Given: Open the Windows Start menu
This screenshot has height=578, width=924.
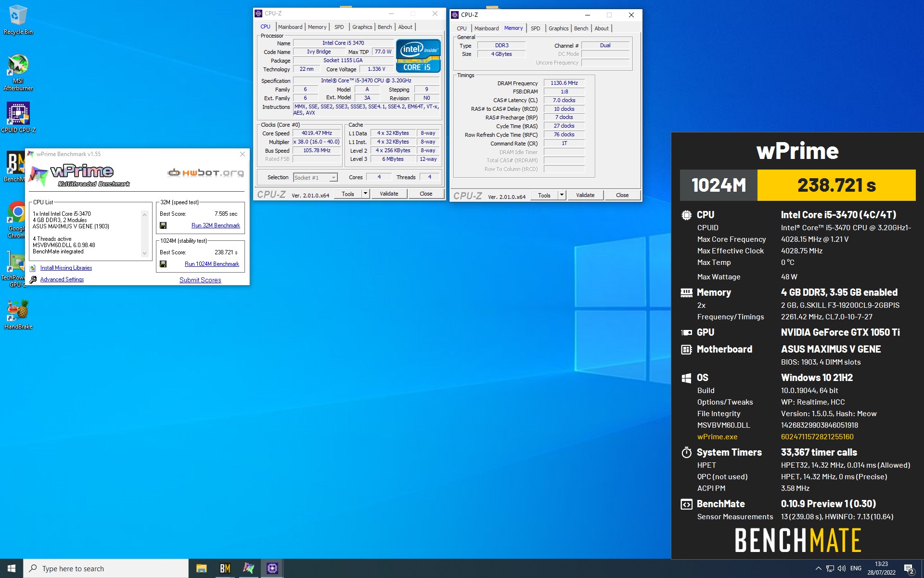Looking at the screenshot, I should [12, 568].
